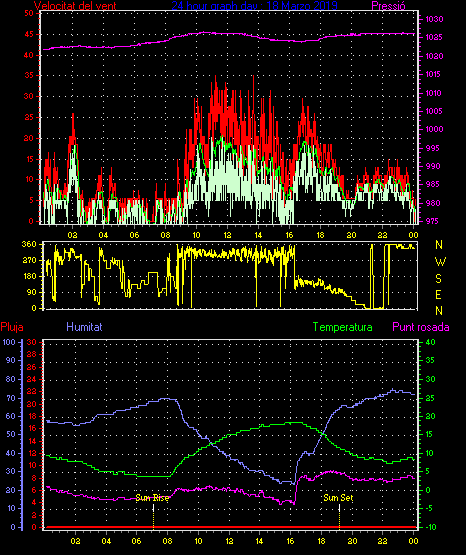Click the 100 value on humidity axis
The width and height of the screenshot is (466, 555).
point(9,342)
